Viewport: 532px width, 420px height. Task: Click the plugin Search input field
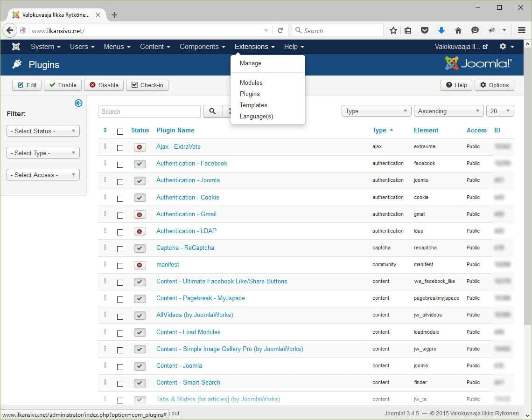point(149,111)
